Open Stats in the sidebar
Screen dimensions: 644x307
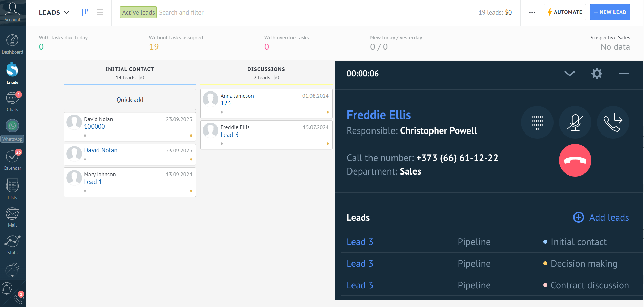coord(13,245)
